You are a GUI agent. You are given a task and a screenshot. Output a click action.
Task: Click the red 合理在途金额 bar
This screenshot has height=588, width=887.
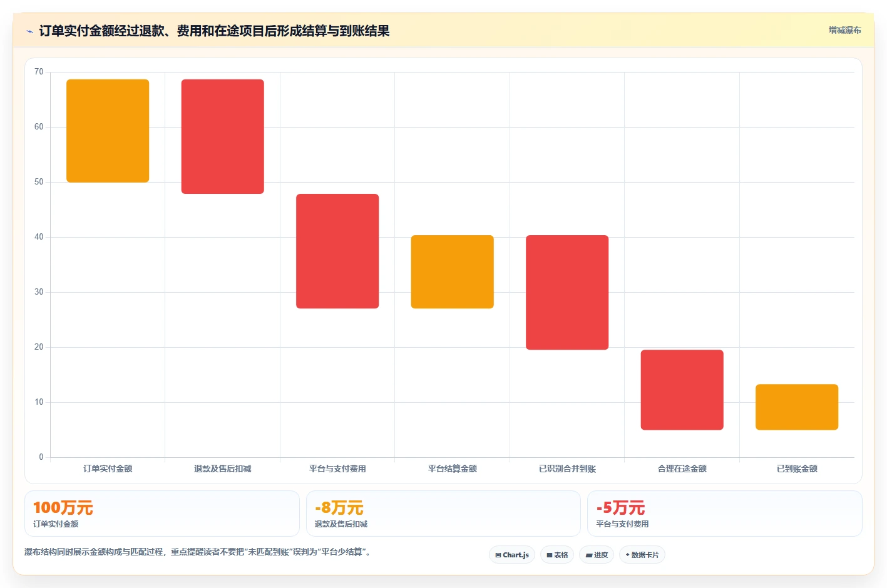click(682, 390)
